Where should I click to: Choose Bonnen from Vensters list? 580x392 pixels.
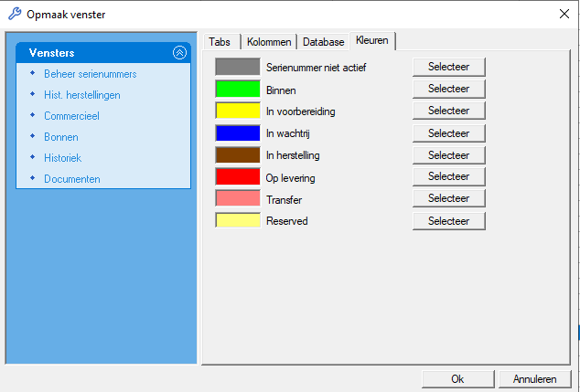pos(60,137)
